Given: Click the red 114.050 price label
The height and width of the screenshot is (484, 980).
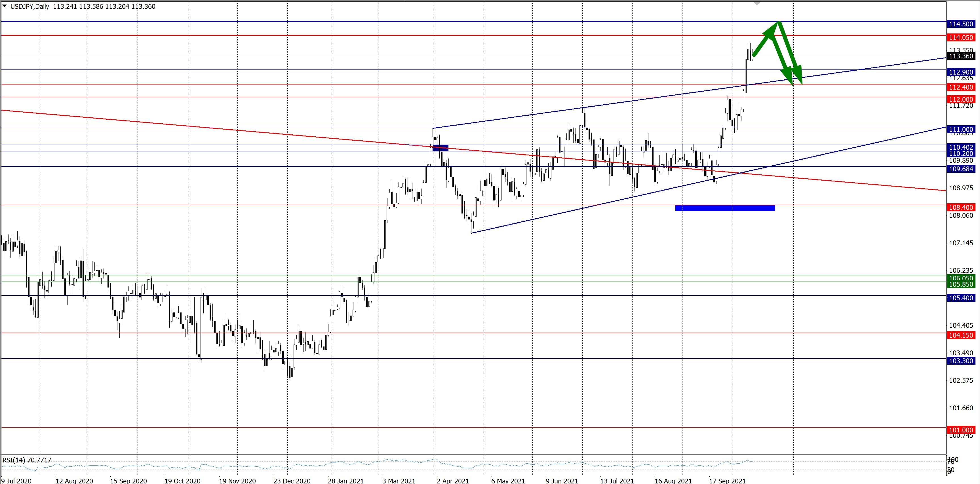Looking at the screenshot, I should click(961, 38).
